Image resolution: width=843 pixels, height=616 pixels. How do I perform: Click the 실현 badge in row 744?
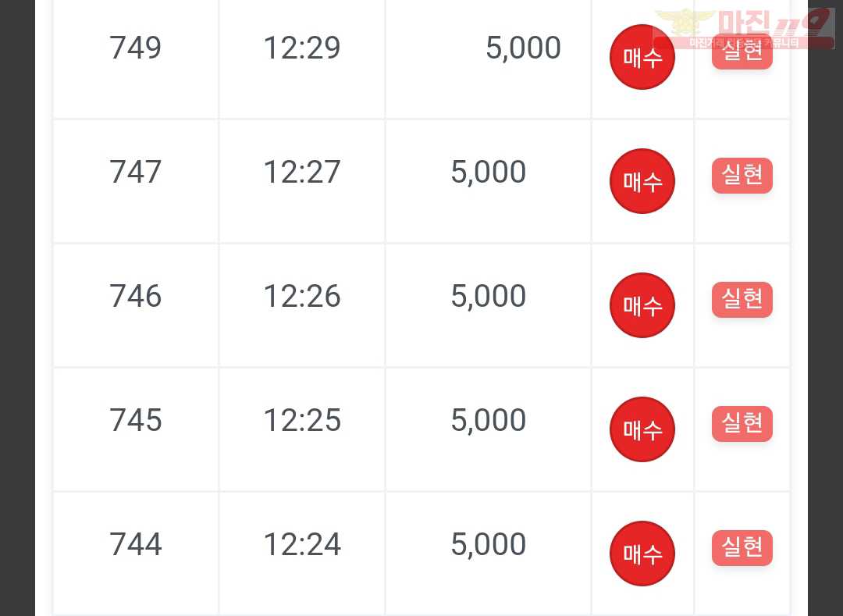pyautogui.click(x=742, y=548)
